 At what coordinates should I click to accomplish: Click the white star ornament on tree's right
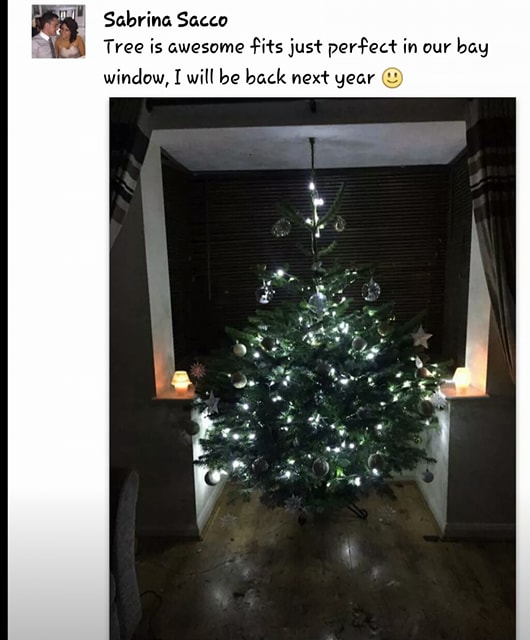click(x=421, y=337)
